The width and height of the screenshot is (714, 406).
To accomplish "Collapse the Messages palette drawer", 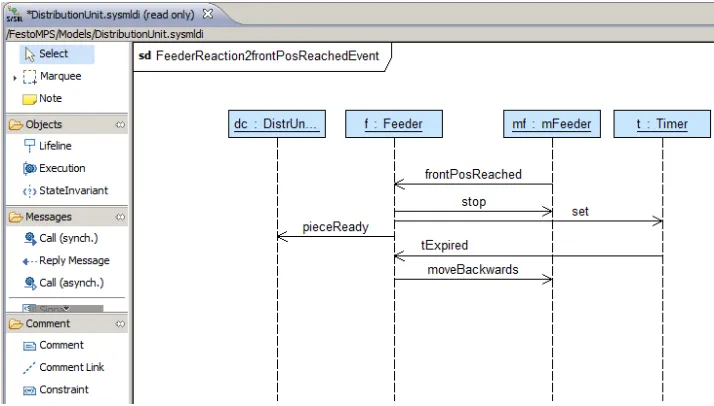I will [x=67, y=217].
